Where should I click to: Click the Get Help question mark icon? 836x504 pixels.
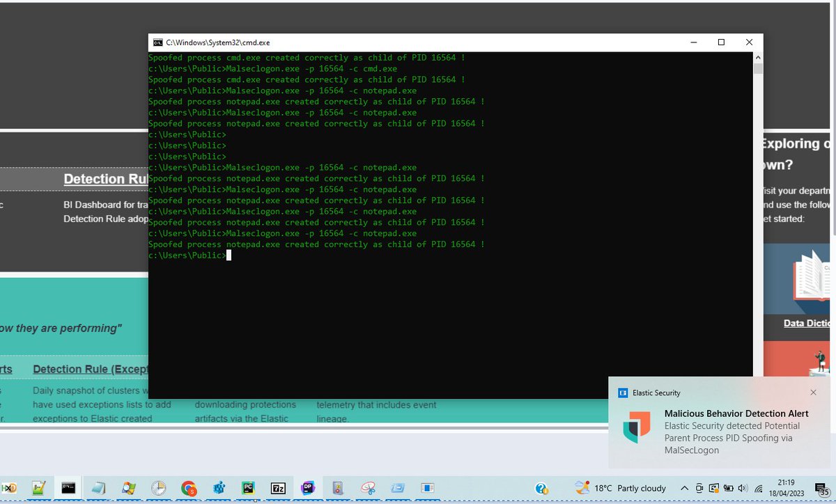541,489
